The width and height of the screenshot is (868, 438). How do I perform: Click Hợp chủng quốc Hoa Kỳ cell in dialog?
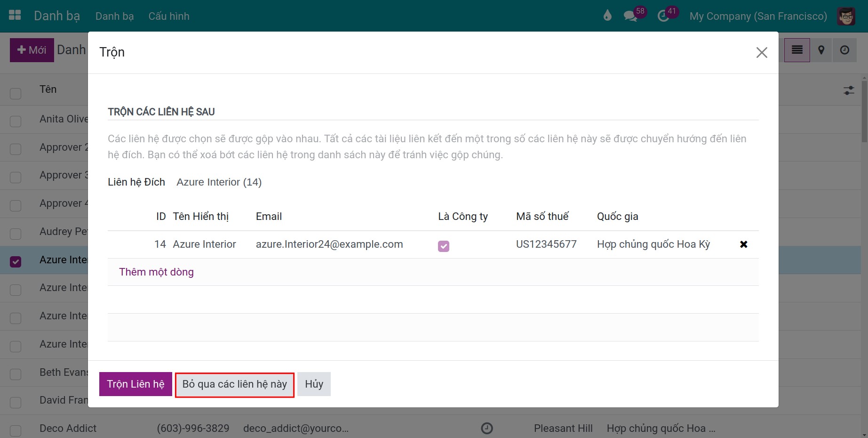click(x=653, y=244)
